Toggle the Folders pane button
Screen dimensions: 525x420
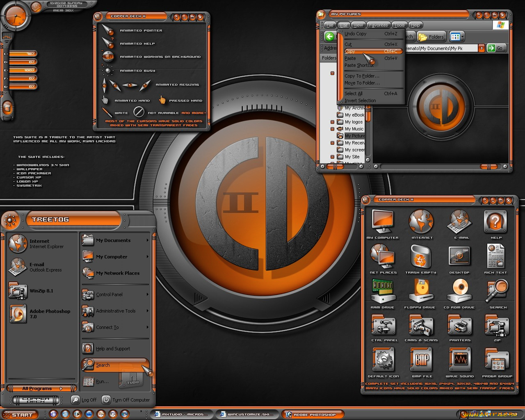[431, 37]
